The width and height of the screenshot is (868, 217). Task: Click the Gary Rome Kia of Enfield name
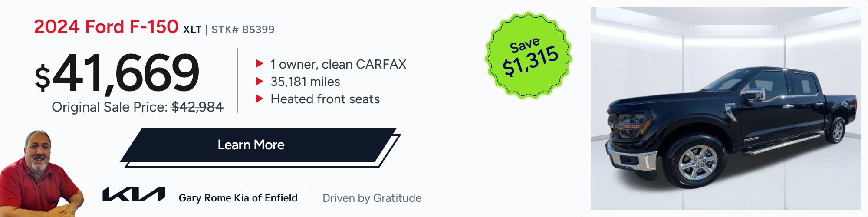point(238,198)
